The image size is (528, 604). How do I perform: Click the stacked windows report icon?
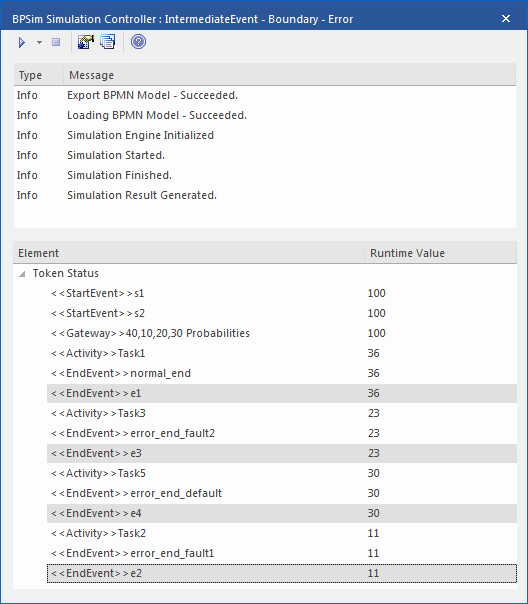(x=108, y=42)
